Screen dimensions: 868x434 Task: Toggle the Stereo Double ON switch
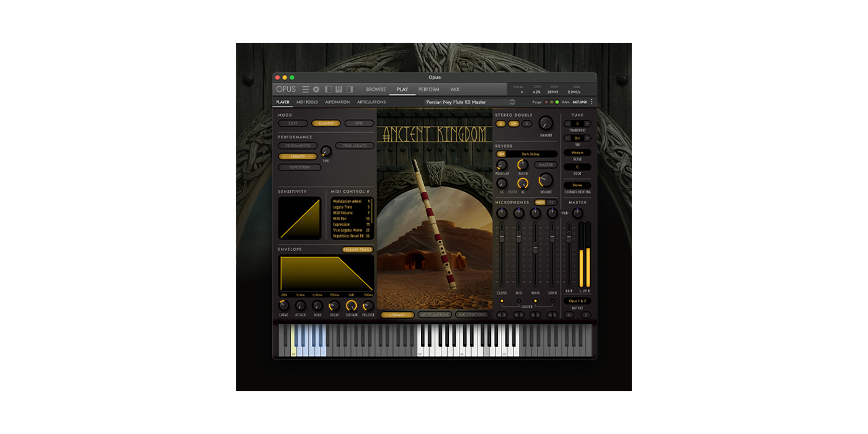click(514, 123)
